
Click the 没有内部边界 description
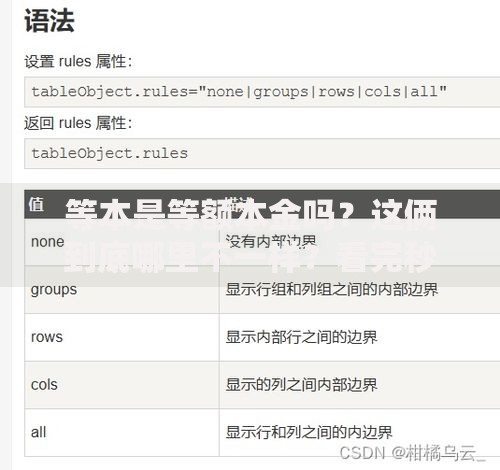coord(271,242)
